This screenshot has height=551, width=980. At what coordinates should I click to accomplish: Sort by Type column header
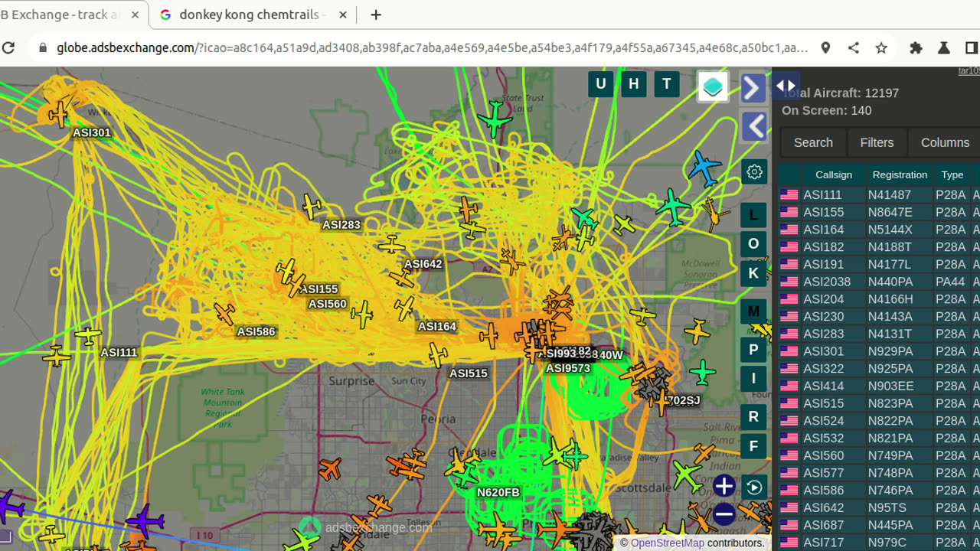pyautogui.click(x=952, y=174)
